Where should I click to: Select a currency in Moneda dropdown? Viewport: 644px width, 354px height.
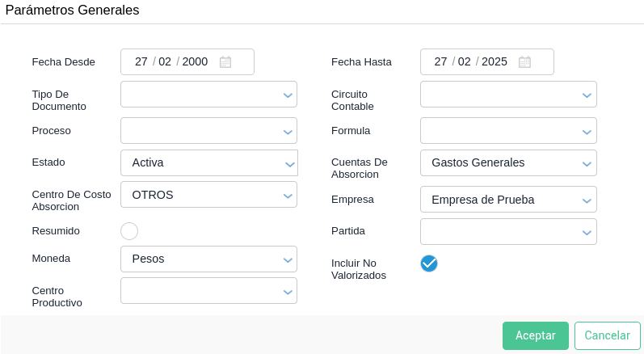coord(208,259)
